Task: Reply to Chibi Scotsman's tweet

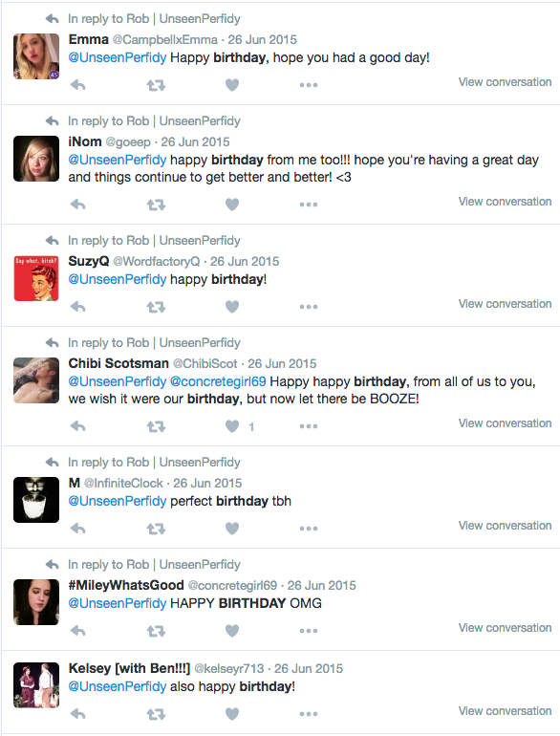Action: (x=78, y=426)
